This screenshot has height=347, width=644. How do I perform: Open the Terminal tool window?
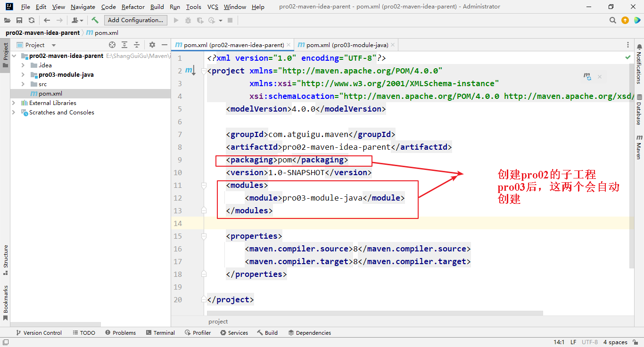tap(160, 332)
